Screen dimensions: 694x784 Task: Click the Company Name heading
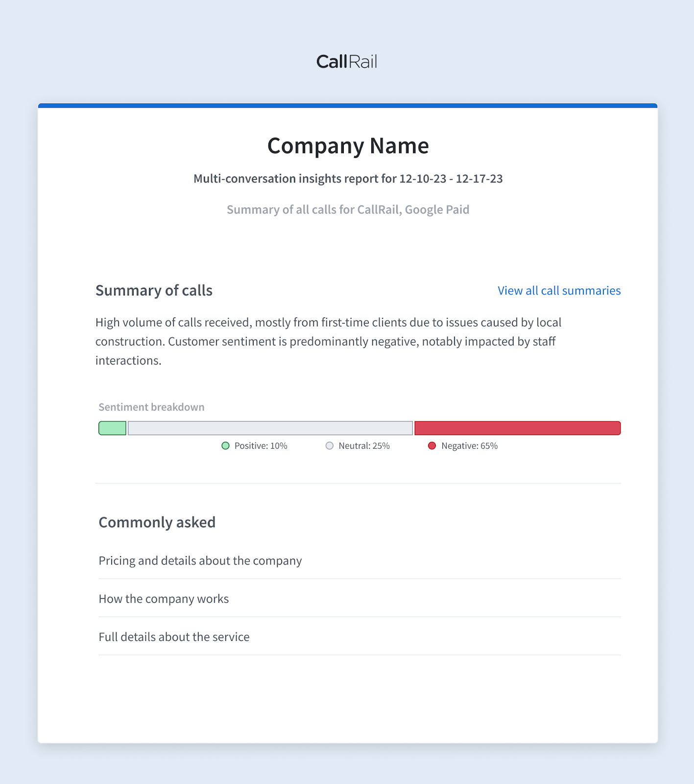click(348, 145)
